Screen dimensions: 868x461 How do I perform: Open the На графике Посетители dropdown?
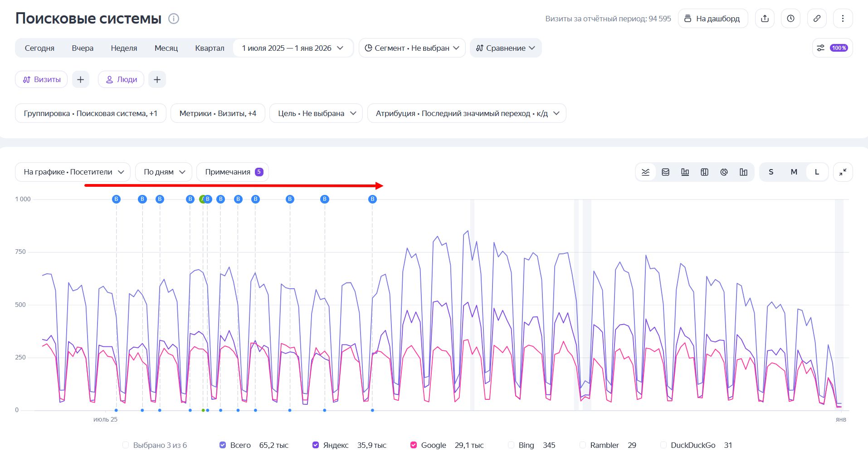73,172
